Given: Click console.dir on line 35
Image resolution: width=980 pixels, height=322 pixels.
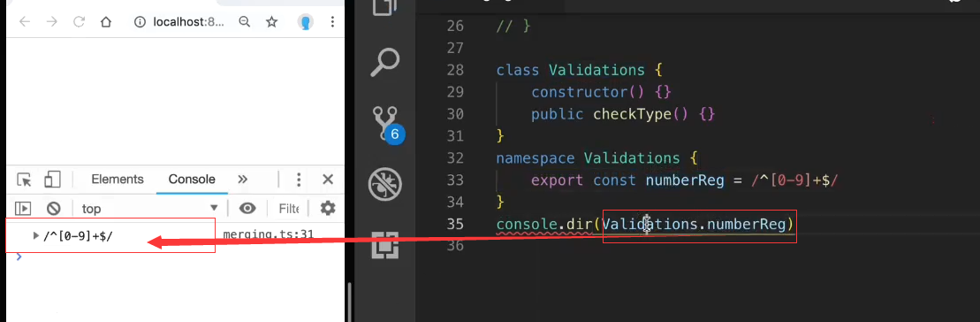Looking at the screenshot, I should point(544,224).
